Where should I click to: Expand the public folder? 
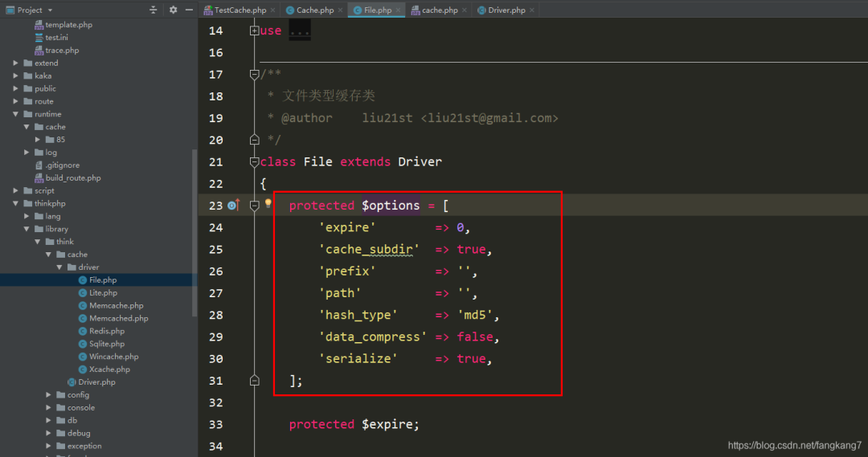[15, 88]
